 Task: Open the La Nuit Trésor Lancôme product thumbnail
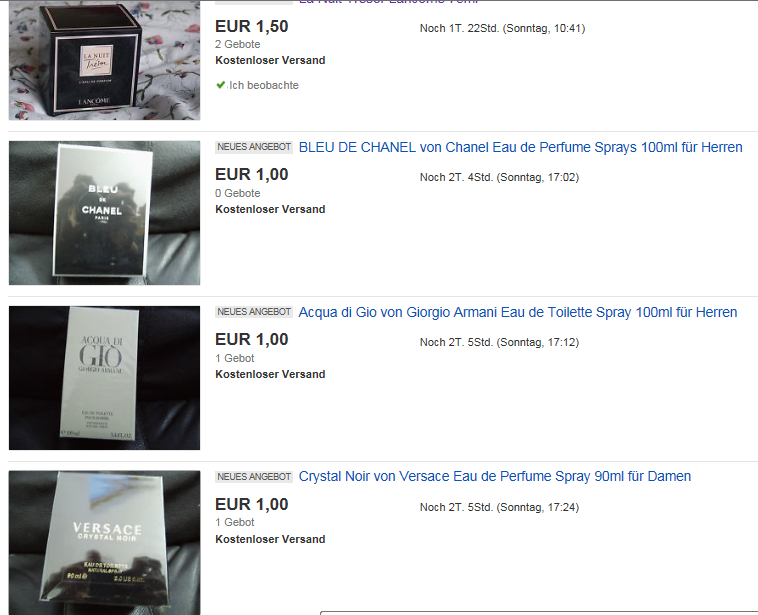pos(104,60)
